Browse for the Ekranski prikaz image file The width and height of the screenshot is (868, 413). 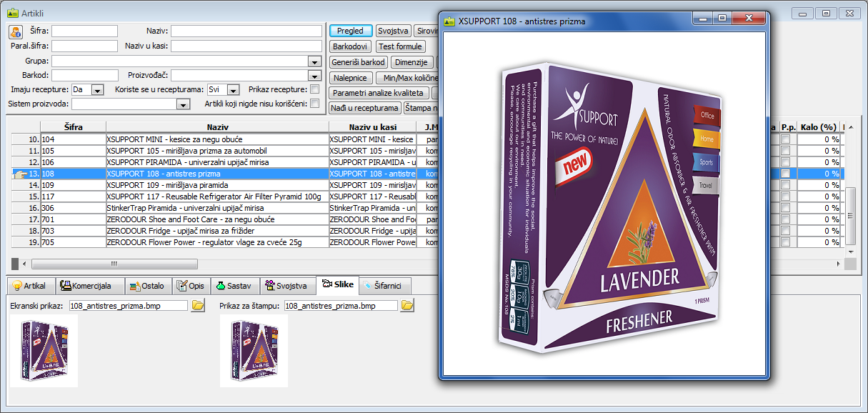198,306
